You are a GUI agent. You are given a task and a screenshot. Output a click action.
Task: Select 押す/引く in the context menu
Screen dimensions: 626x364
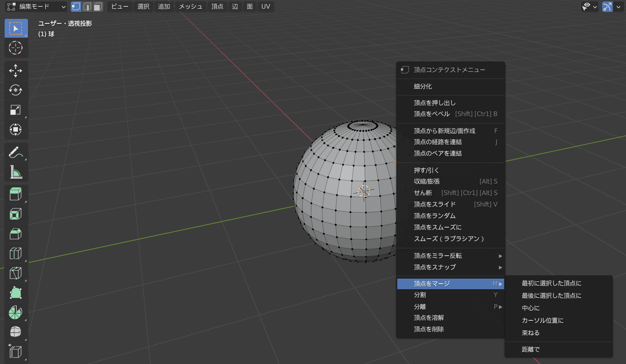pos(451,170)
